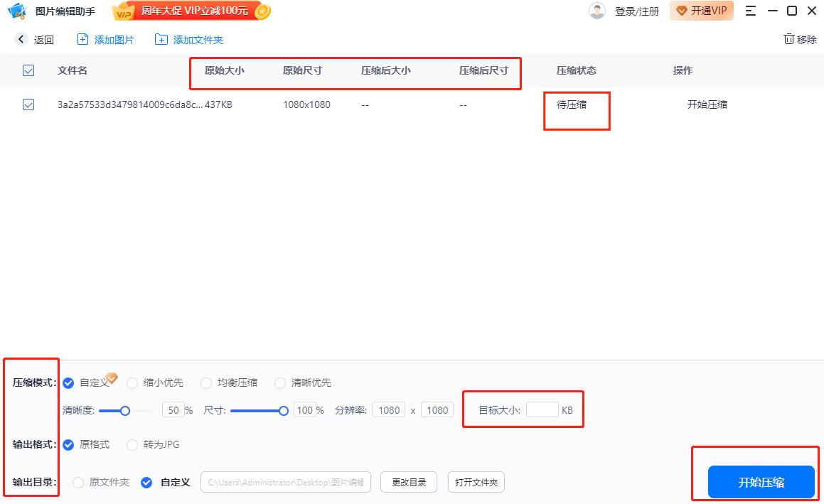Viewport: 824px width, 504px height.
Task: Select 转为JPG output format
Action: (x=132, y=444)
